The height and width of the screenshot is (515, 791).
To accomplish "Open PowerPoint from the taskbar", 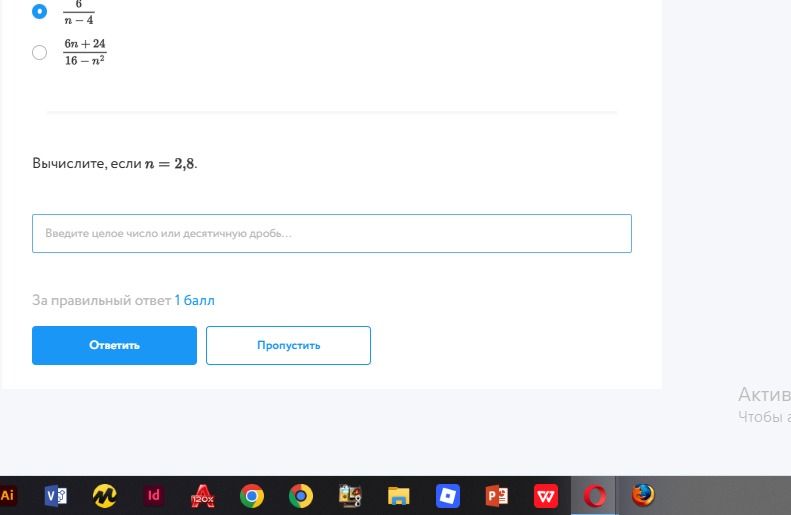I will coord(496,495).
